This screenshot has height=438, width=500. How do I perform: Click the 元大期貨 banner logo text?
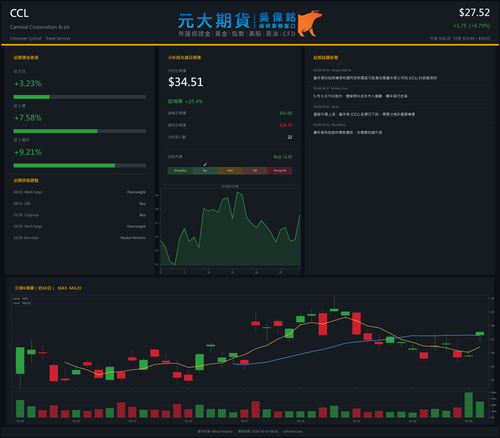[x=214, y=21]
